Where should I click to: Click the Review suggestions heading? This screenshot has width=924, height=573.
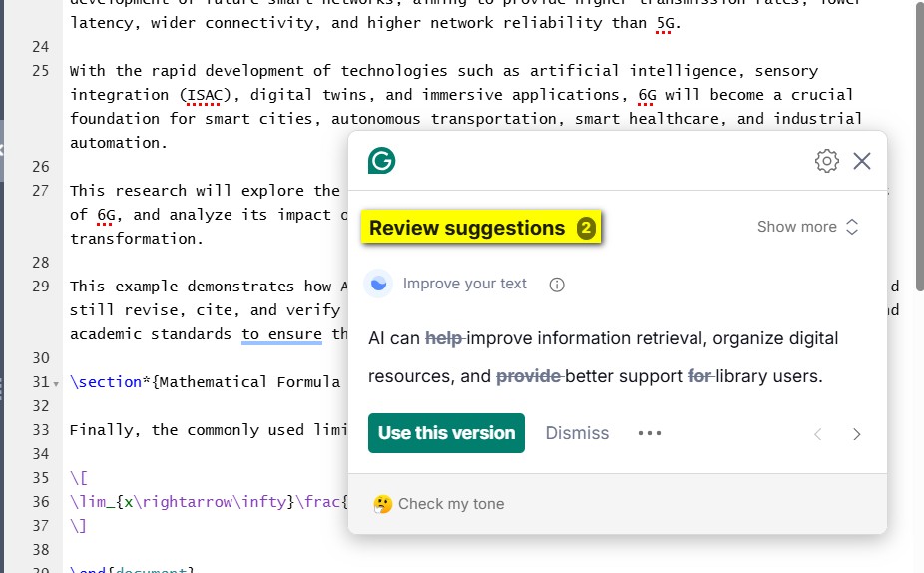[x=467, y=228]
